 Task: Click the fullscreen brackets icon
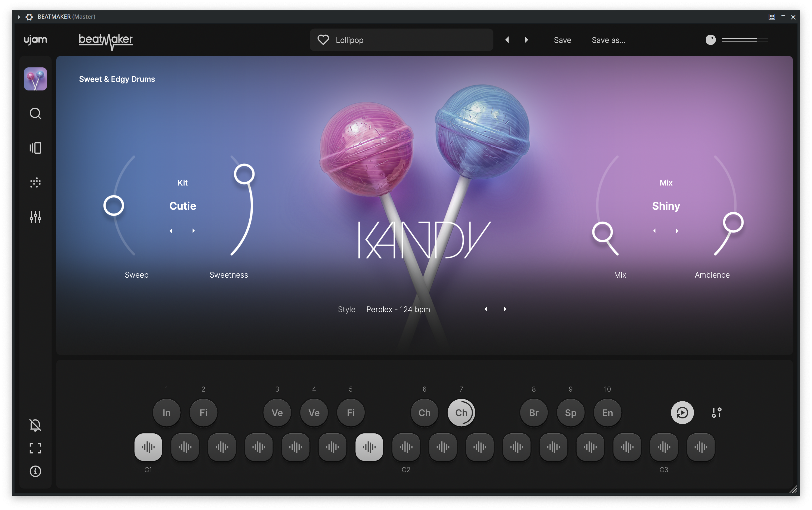point(35,448)
